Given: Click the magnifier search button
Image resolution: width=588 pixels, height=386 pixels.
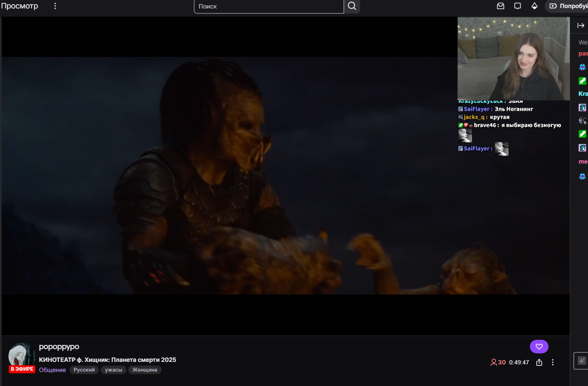Looking at the screenshot, I should pyautogui.click(x=352, y=6).
